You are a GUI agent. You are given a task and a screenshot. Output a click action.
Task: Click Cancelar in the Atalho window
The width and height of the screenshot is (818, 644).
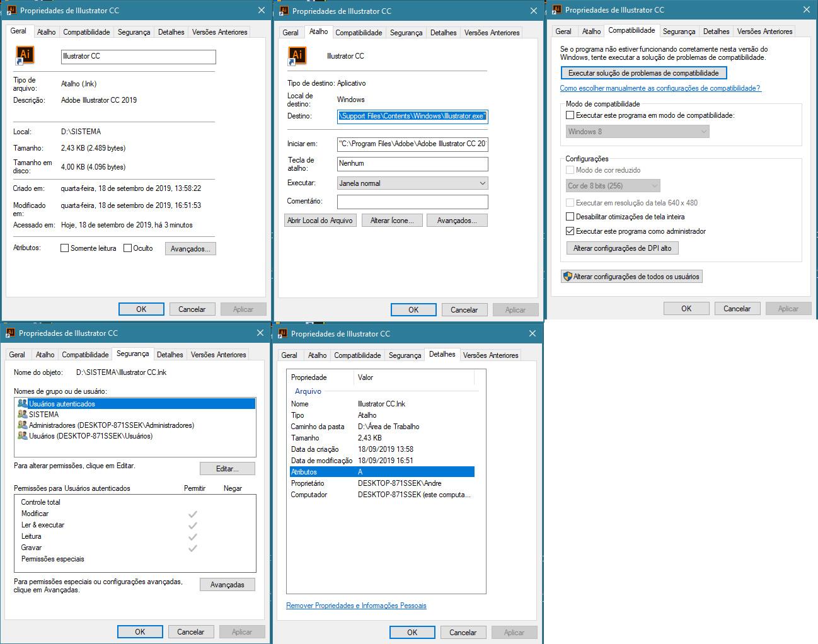coord(464,310)
